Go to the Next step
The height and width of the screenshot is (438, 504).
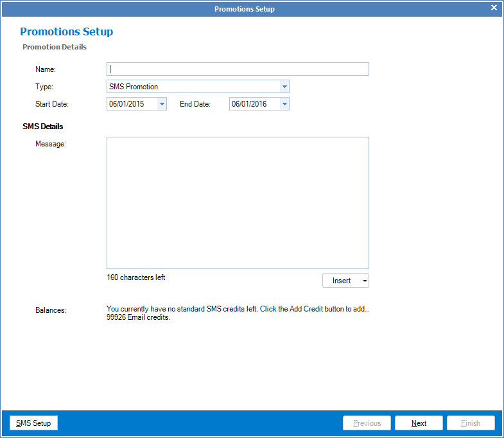pyautogui.click(x=419, y=423)
